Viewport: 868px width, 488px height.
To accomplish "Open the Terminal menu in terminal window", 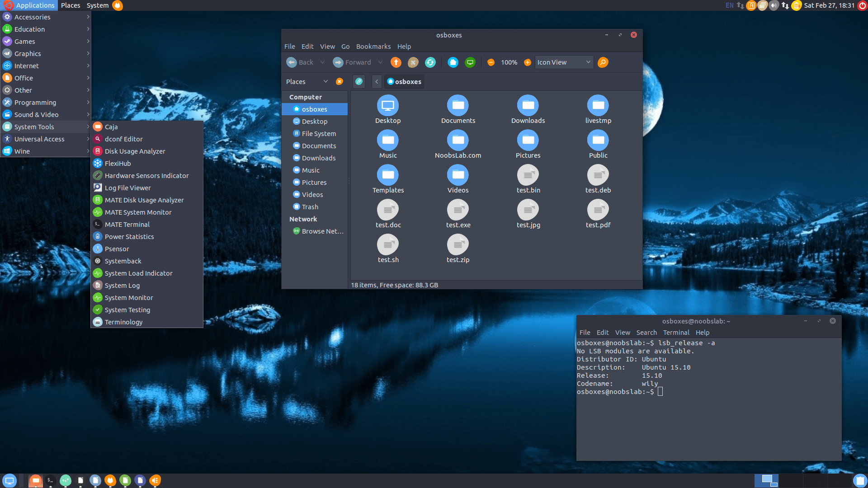I will tap(676, 333).
